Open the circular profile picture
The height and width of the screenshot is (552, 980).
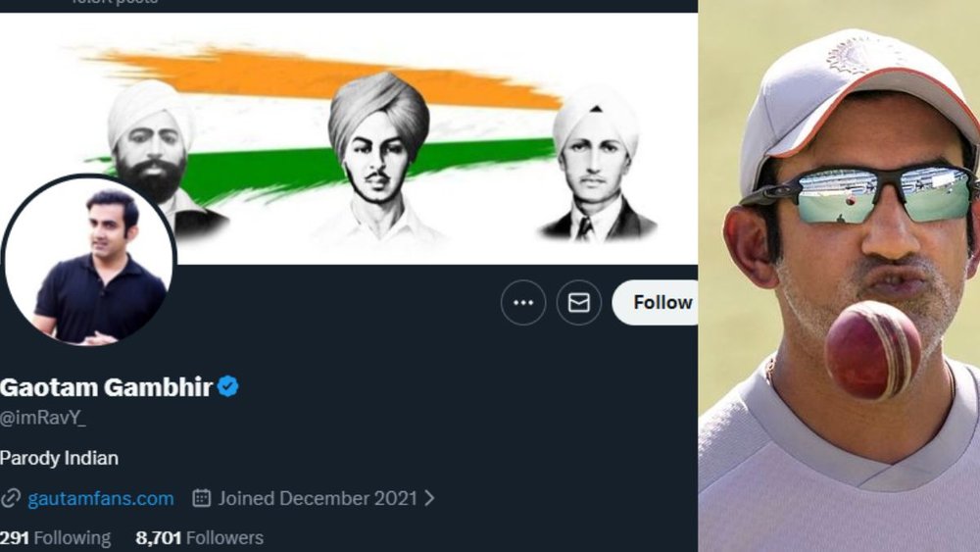click(x=89, y=262)
